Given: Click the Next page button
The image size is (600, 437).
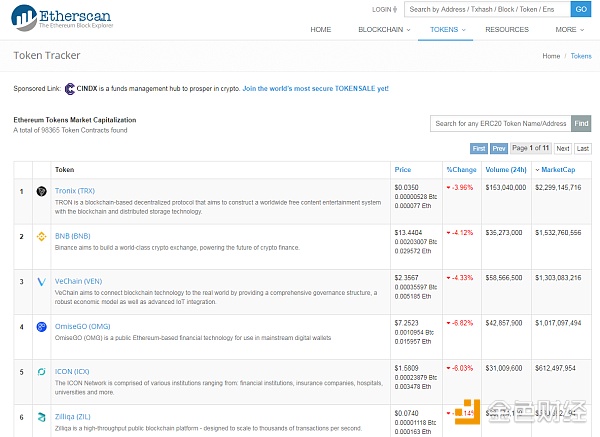Looking at the screenshot, I should click(x=563, y=148).
